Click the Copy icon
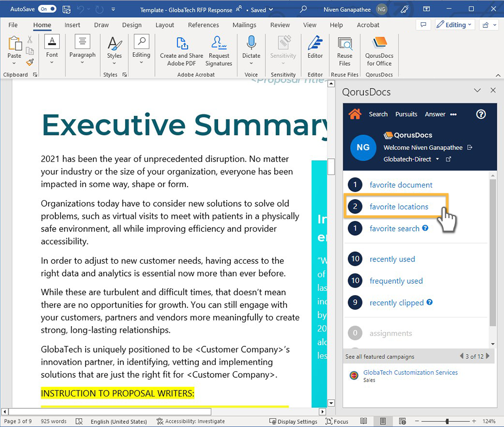504x427 pixels. tap(30, 51)
